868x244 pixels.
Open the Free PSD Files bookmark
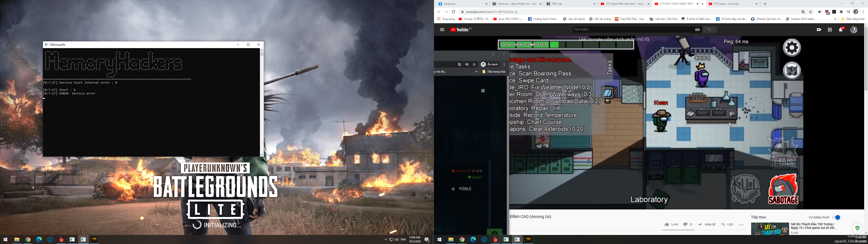click(x=630, y=19)
